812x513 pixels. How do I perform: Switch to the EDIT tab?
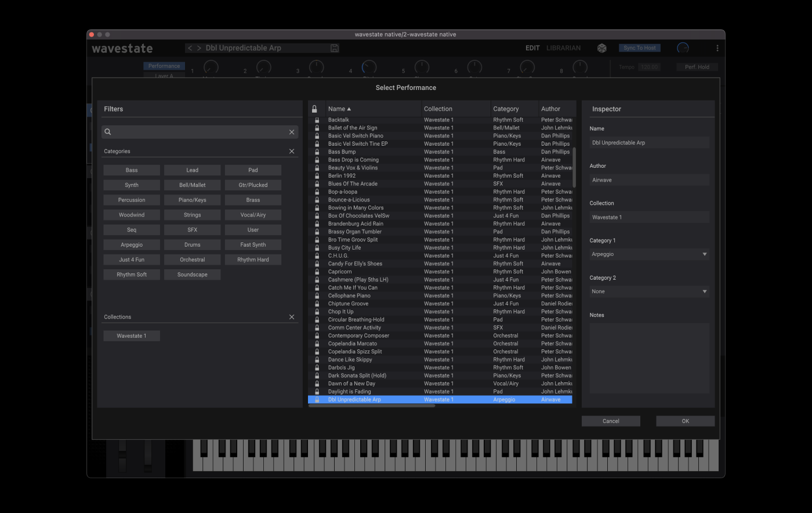(532, 48)
